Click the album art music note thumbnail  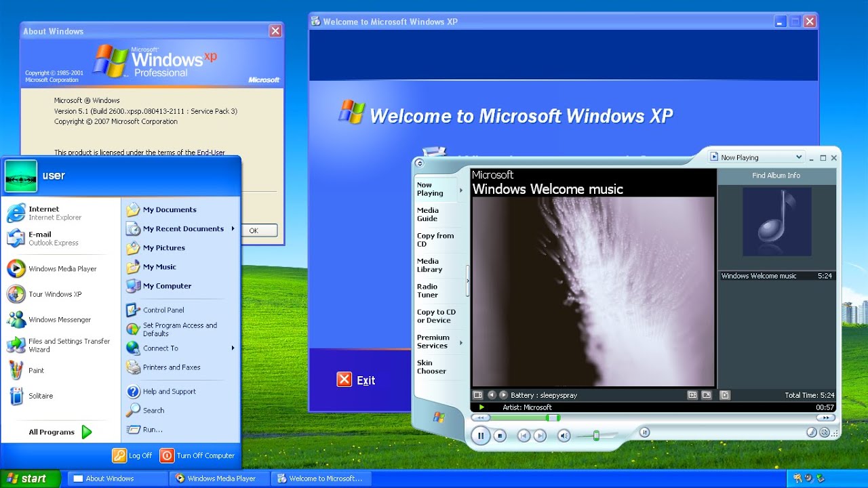tap(776, 222)
